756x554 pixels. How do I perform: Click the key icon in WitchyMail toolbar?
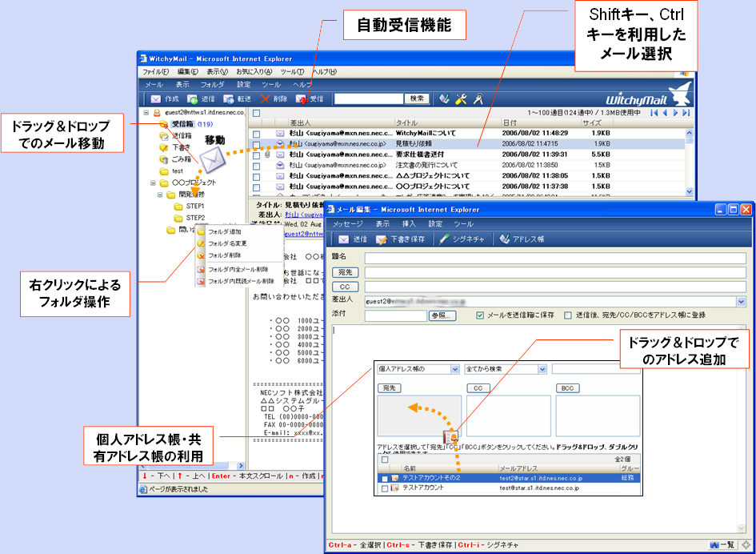point(478,99)
